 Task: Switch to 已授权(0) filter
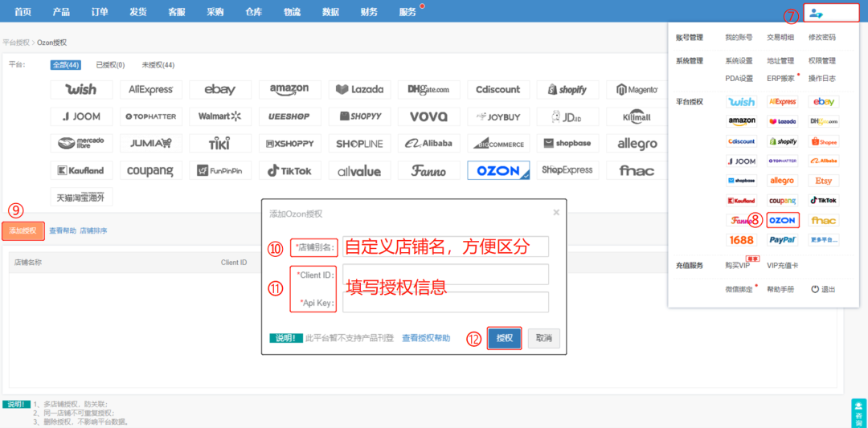(110, 65)
